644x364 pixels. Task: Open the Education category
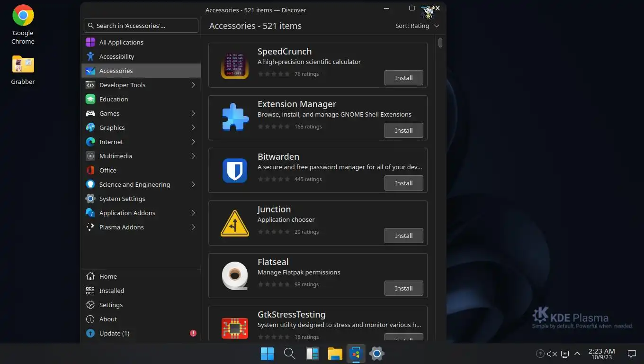point(141,99)
